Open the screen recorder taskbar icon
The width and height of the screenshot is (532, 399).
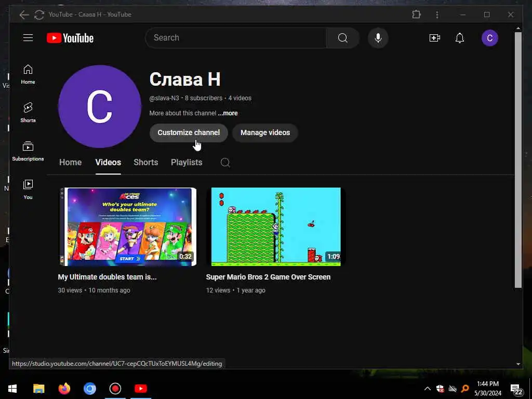coord(115,389)
